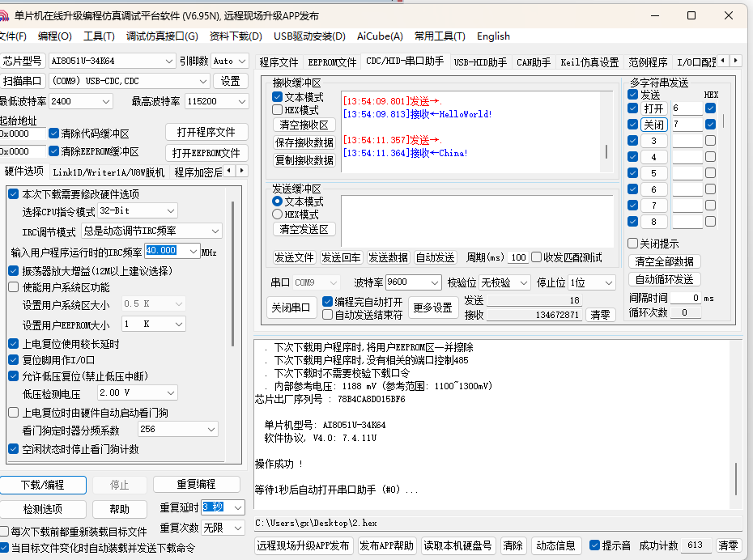Image resolution: width=753 pixels, height=560 pixels.
Task: Open 文件(F) menu
Action: 13,36
